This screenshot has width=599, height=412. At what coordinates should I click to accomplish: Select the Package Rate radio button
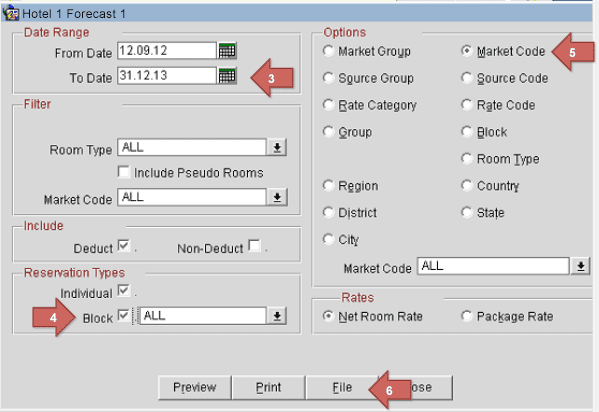pyautogui.click(x=466, y=316)
